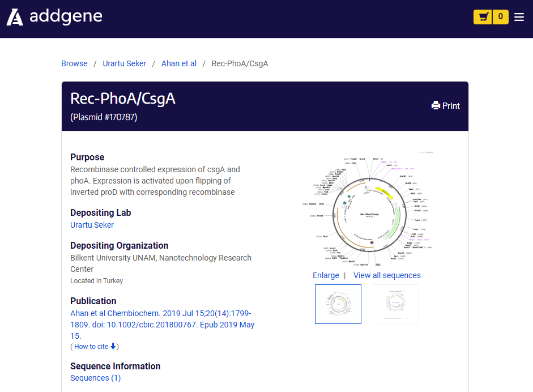View all sequences

[387, 275]
